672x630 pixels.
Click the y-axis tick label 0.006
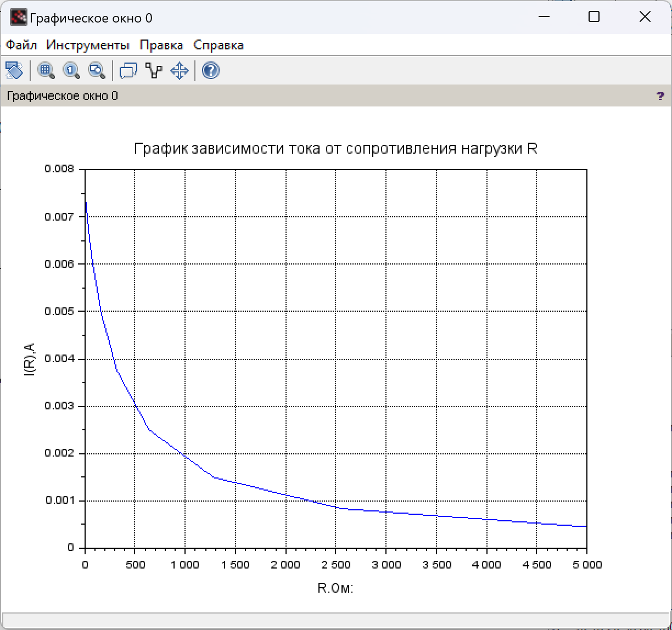[59, 263]
